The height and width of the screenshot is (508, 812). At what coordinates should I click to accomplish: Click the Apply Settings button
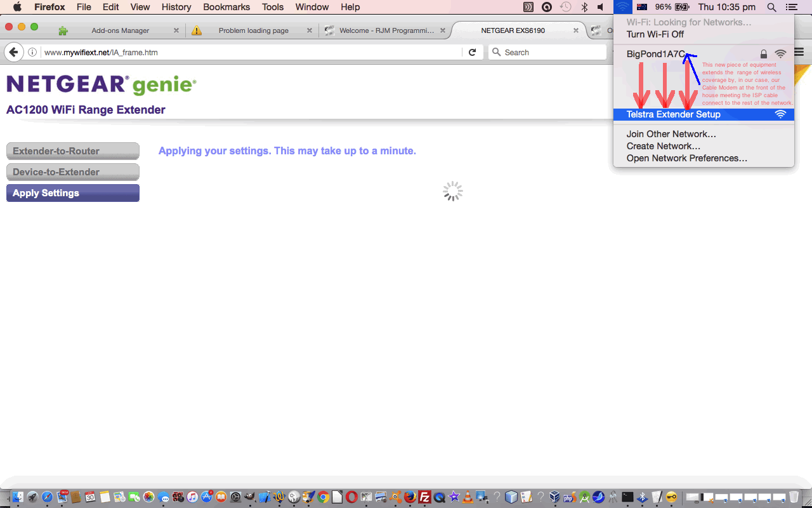[73, 193]
